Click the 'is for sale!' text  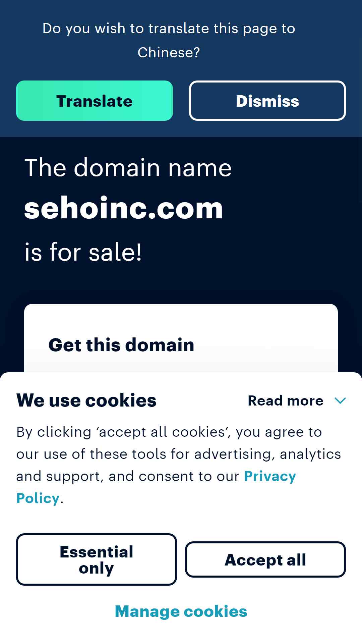coord(83,252)
